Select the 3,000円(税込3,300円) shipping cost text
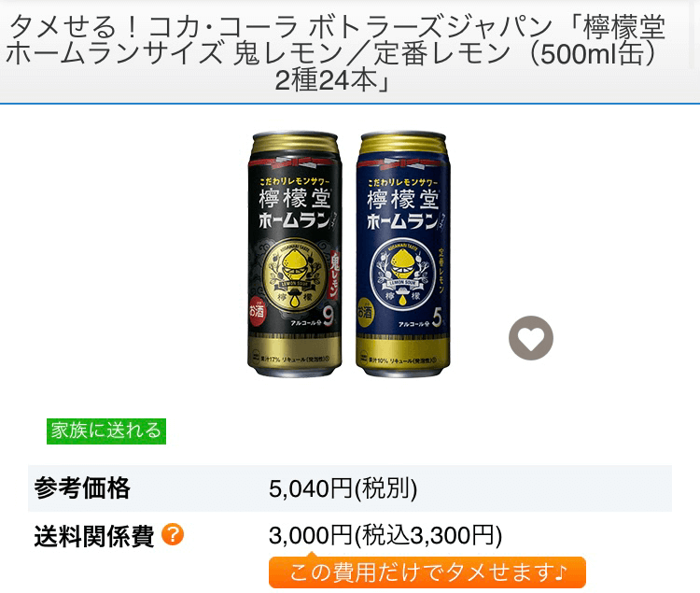Screen dimensions: 700x593 (x=385, y=535)
